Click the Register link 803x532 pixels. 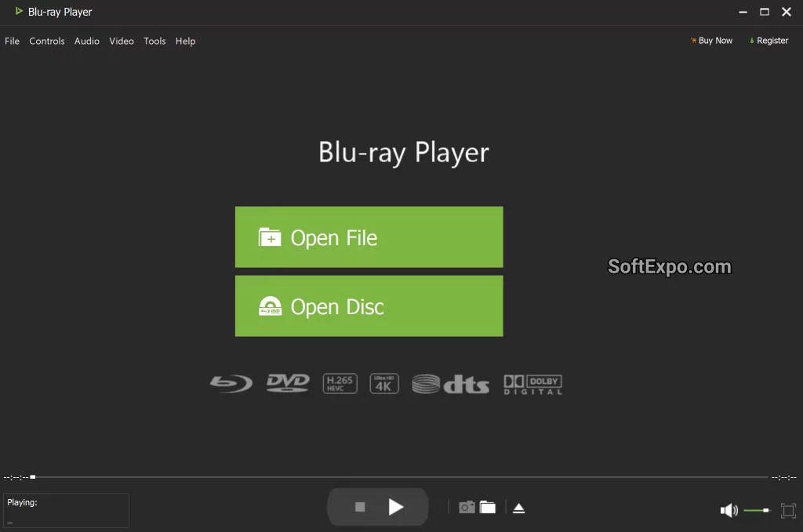coord(768,40)
